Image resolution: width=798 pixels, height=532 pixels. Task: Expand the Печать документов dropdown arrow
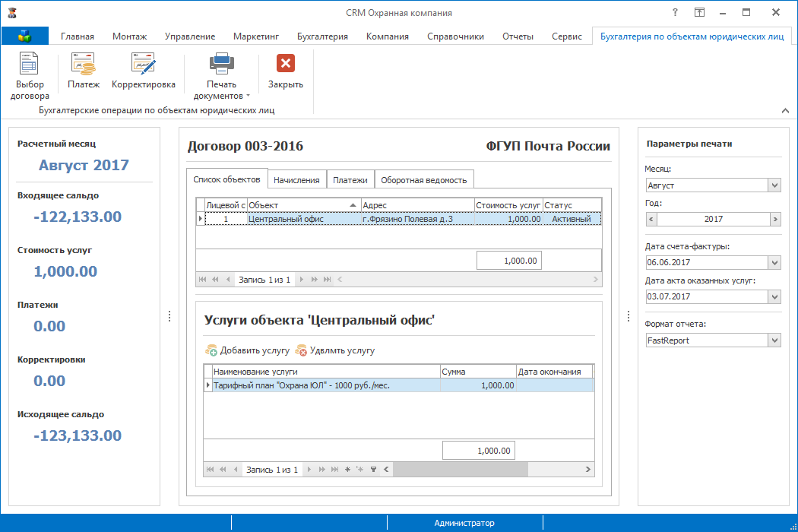(248, 96)
